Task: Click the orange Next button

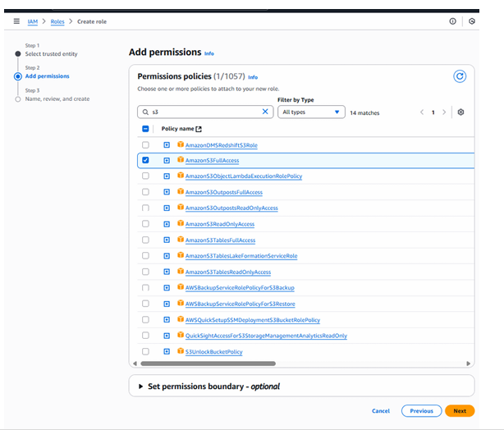Action: tap(459, 411)
